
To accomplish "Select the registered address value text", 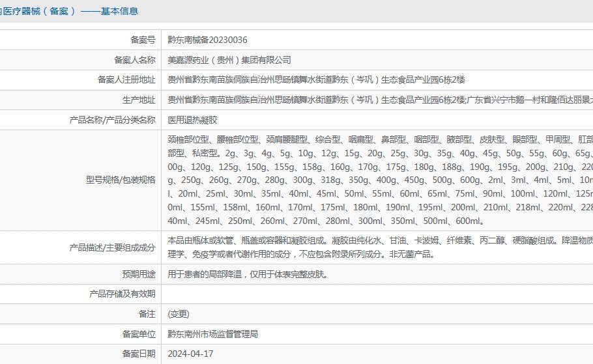I will [316, 79].
